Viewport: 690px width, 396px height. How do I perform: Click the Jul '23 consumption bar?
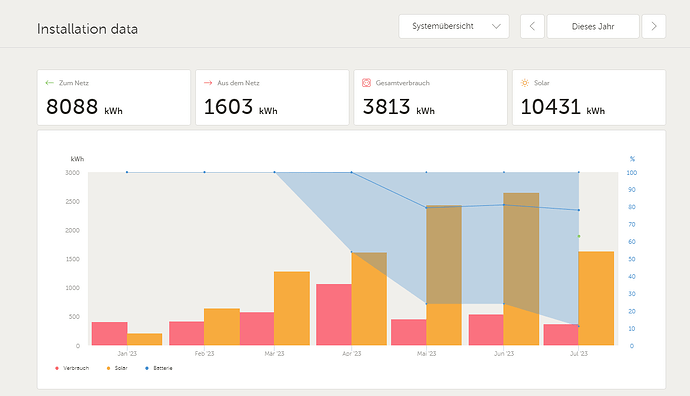point(561,335)
